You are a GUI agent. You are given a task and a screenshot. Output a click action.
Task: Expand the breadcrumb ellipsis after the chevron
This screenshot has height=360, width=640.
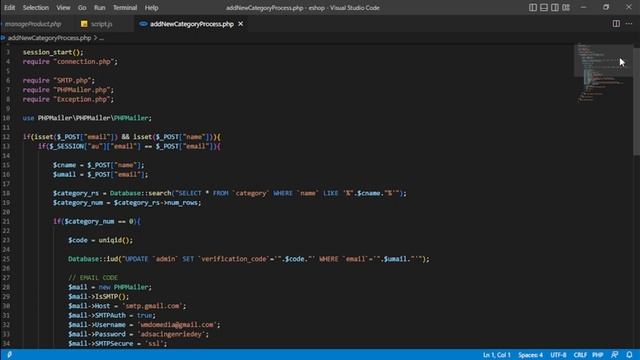102,38
